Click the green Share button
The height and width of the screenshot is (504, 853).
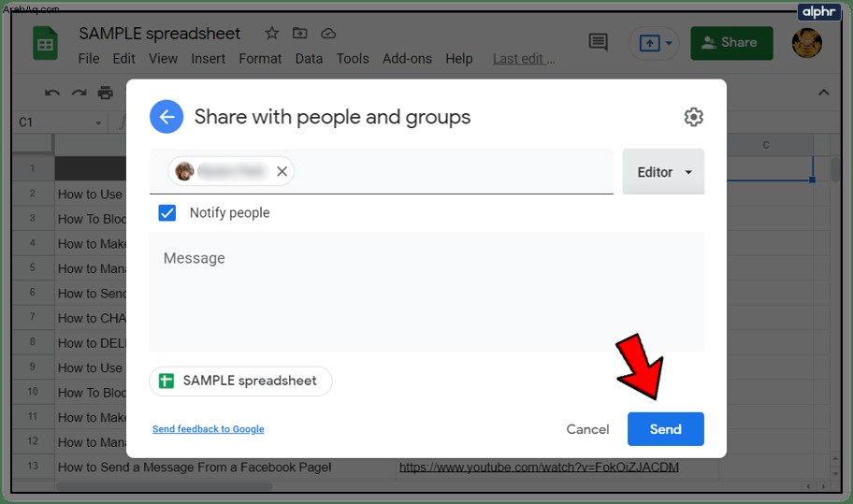(731, 43)
